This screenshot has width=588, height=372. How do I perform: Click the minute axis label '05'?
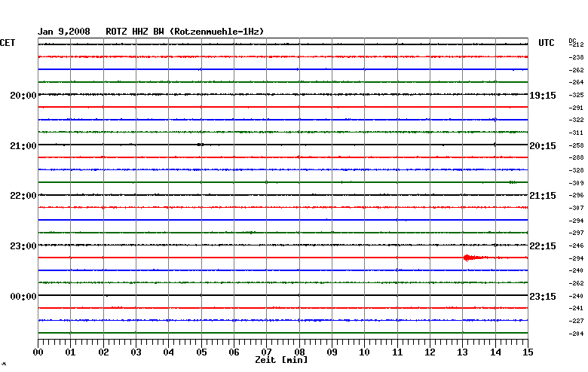201,352
